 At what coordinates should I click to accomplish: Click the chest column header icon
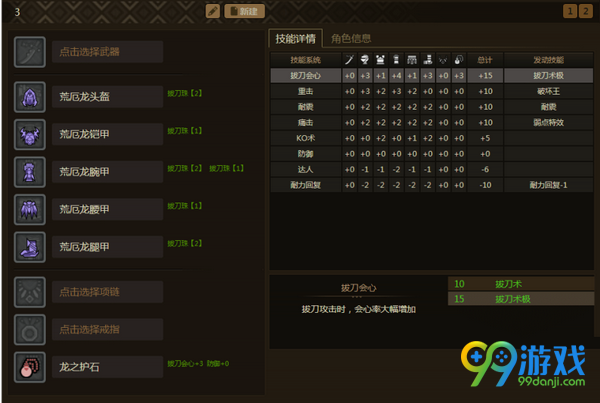pyautogui.click(x=380, y=60)
